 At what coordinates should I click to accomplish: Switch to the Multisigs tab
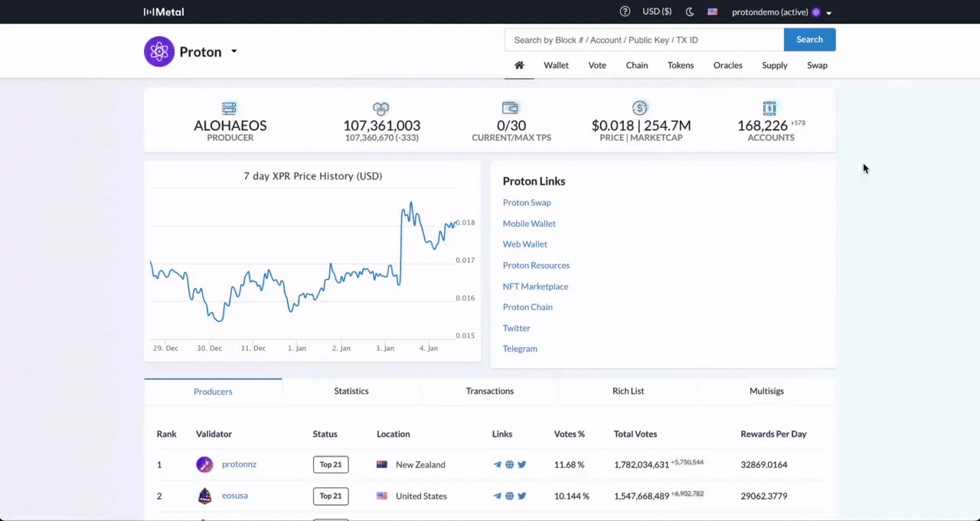pyautogui.click(x=766, y=391)
